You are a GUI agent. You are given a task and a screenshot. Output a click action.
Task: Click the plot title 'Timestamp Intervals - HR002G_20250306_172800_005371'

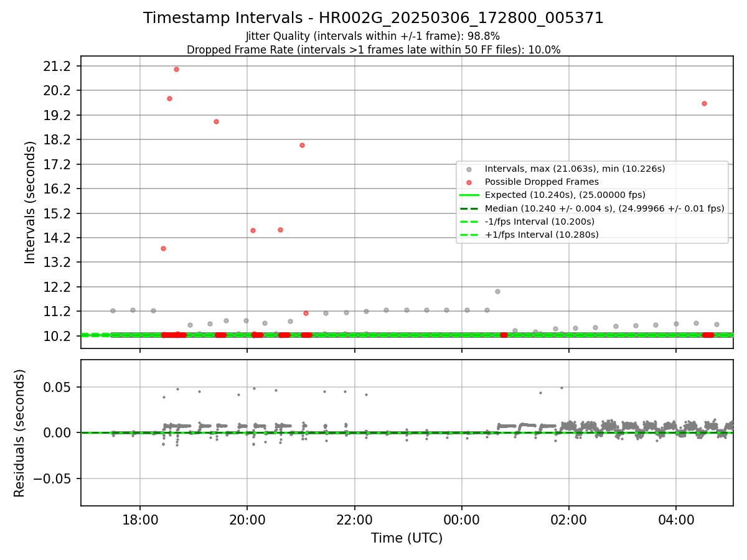pos(374,18)
